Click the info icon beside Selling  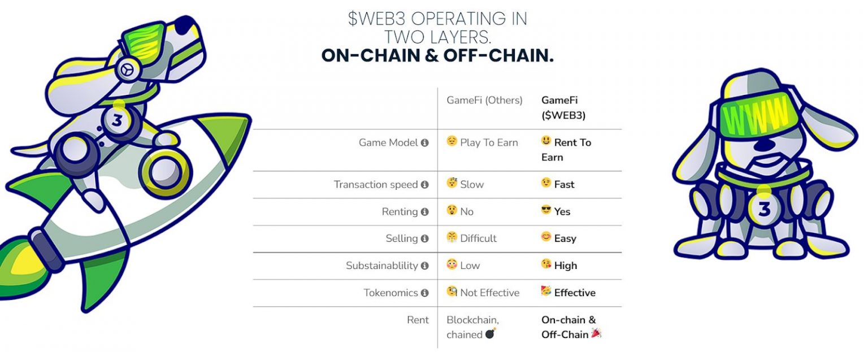[425, 239]
